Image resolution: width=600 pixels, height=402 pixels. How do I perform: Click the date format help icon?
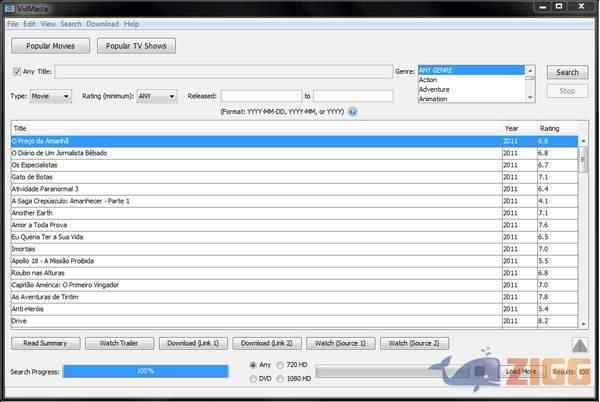353,111
